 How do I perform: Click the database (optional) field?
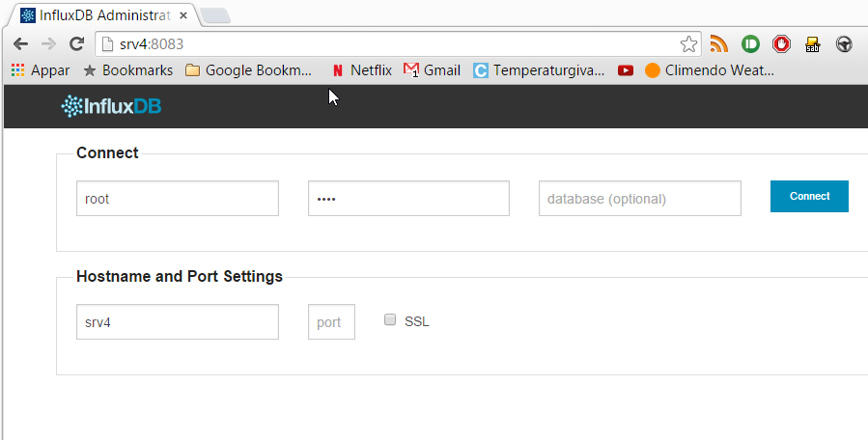coord(640,198)
